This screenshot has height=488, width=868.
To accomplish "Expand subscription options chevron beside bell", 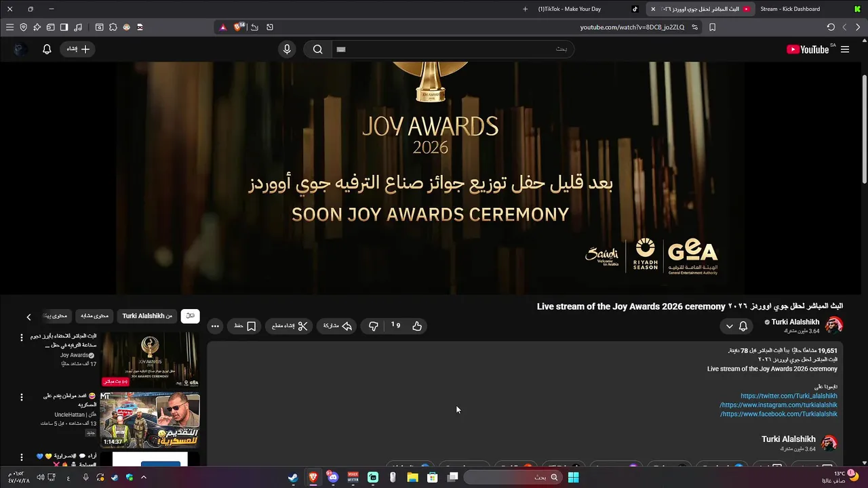I will point(730,326).
